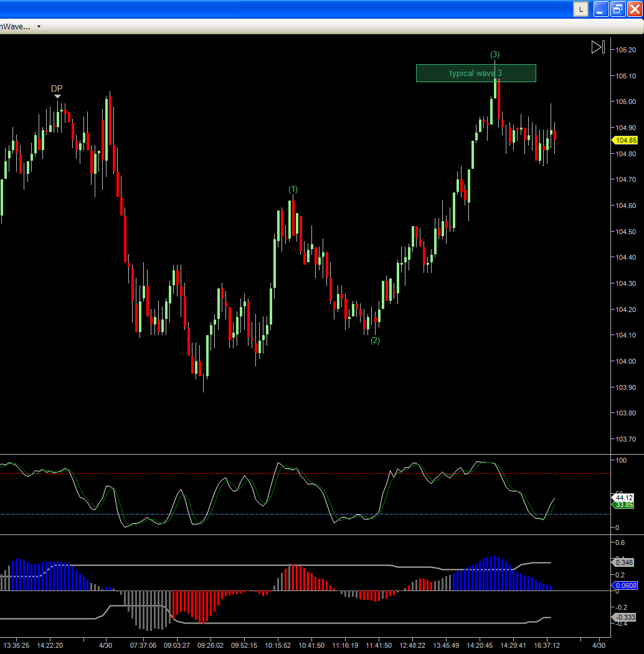Screen dimensions: 644x654
Task: Jump to latest bar with skip-forward icon
Action: tap(598, 47)
